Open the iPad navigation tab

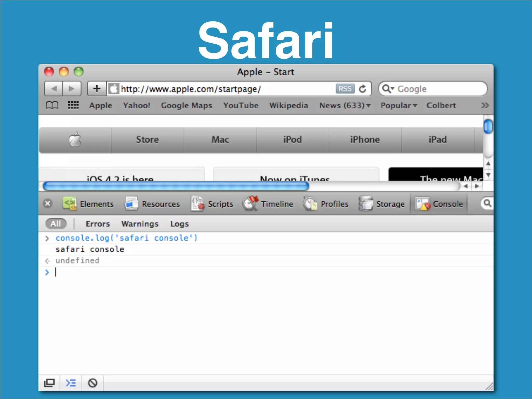[x=438, y=139]
